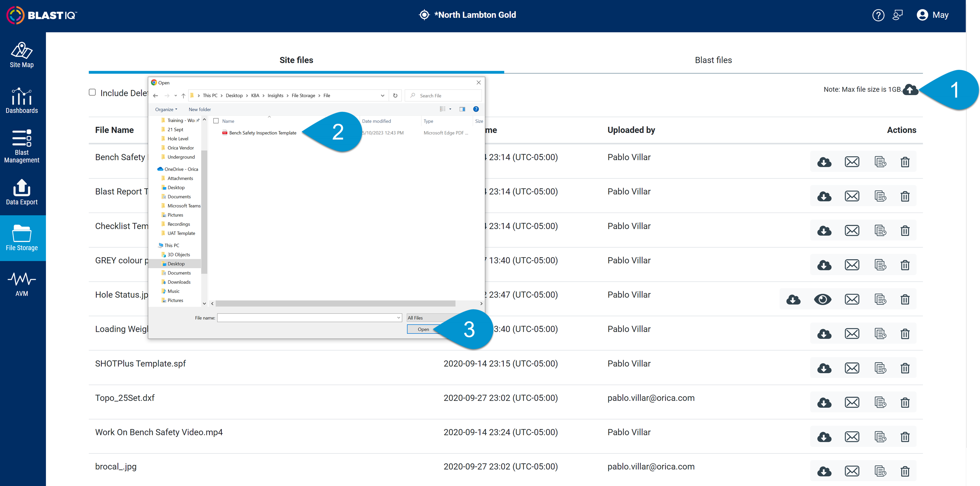
Task: Toggle the preview pane in Open dialog
Action: click(x=462, y=109)
